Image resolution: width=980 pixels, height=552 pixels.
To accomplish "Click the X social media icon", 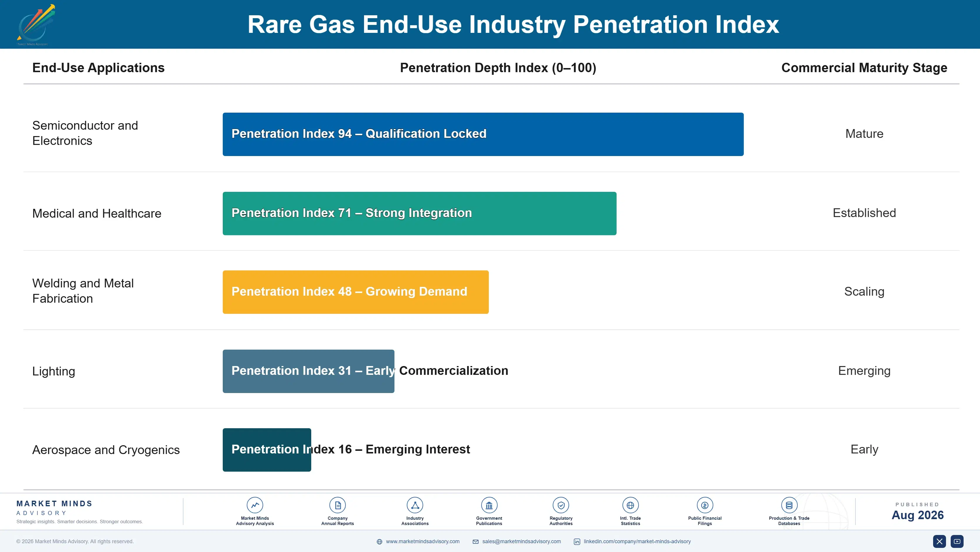I will (939, 541).
